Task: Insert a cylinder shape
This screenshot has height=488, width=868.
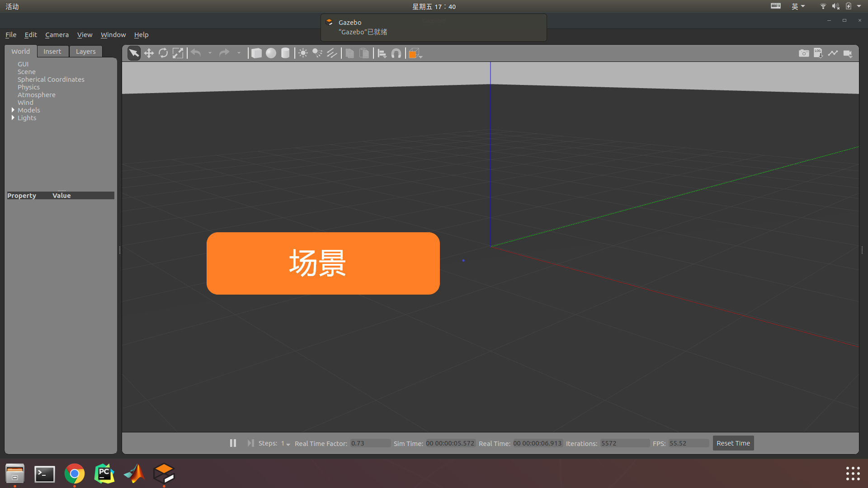Action: [285, 53]
